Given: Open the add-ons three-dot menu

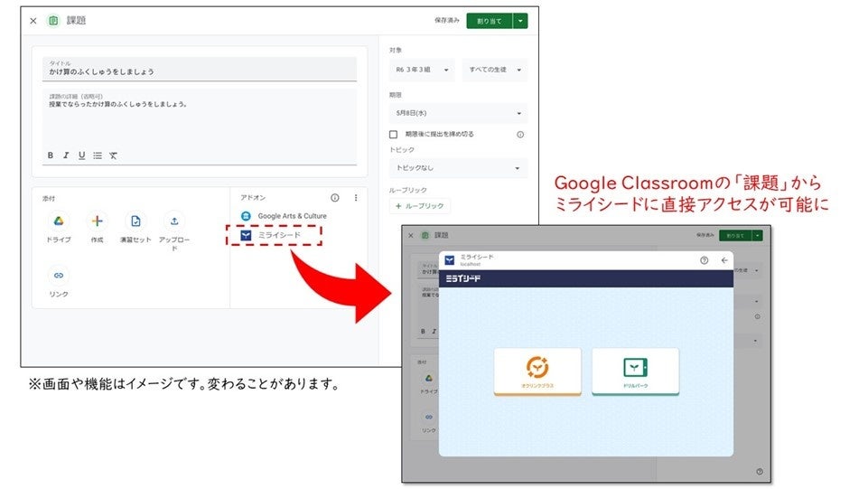Looking at the screenshot, I should tap(356, 198).
